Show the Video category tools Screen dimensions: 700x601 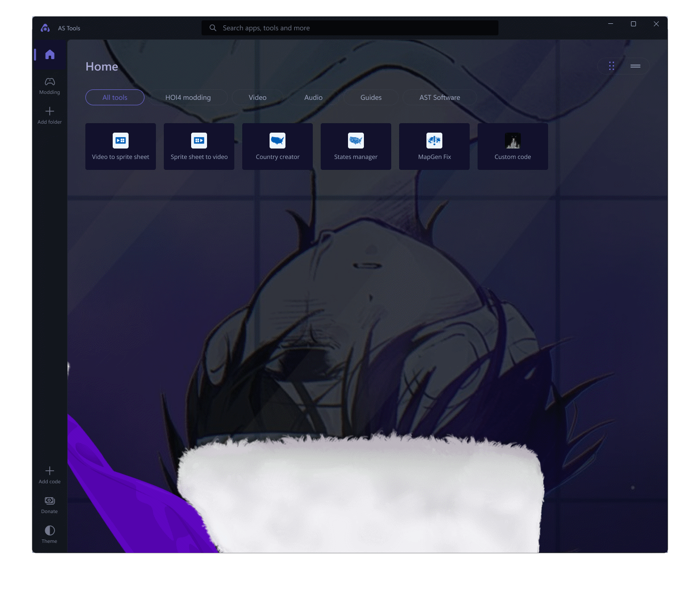tap(258, 97)
